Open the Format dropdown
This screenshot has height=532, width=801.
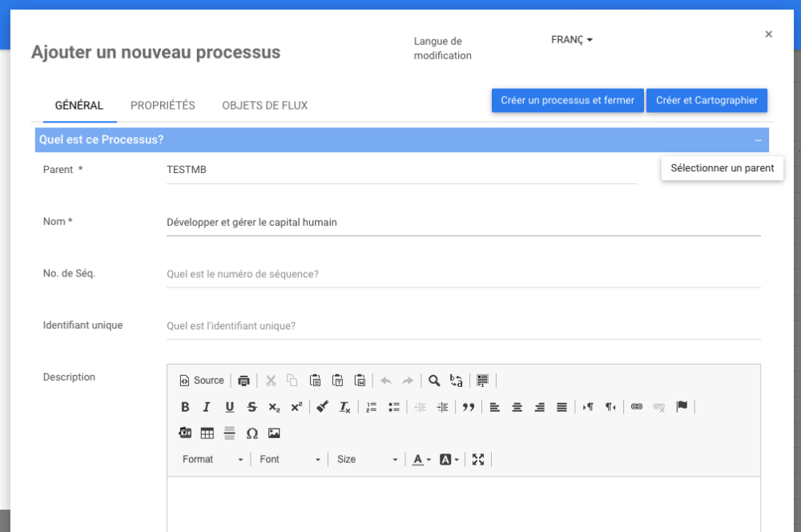tap(212, 459)
